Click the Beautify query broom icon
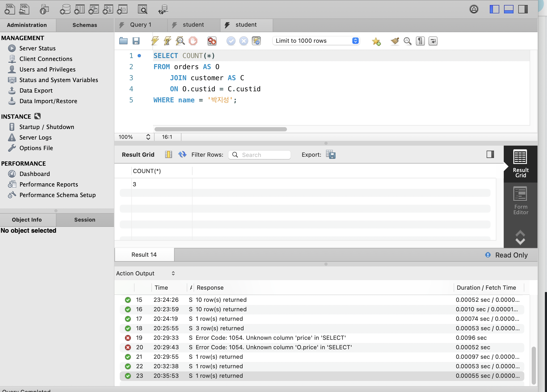Screen dimensions: 547x392 coord(395,41)
